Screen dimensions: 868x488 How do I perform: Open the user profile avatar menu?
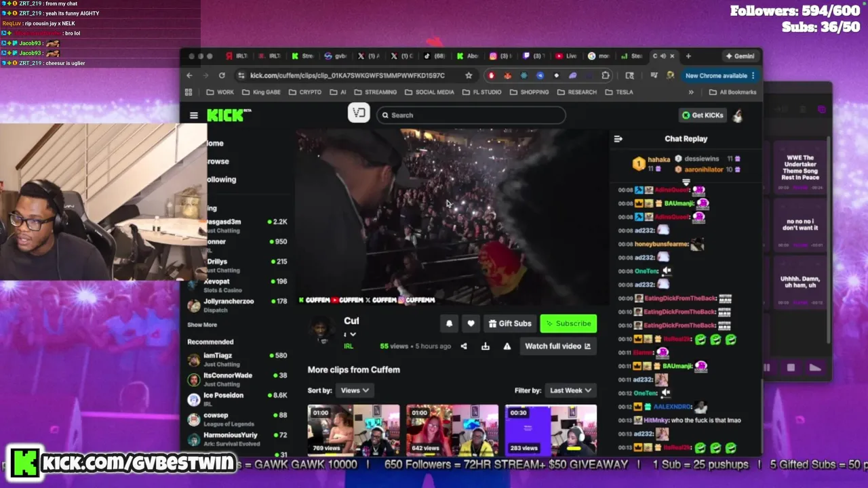pyautogui.click(x=738, y=115)
